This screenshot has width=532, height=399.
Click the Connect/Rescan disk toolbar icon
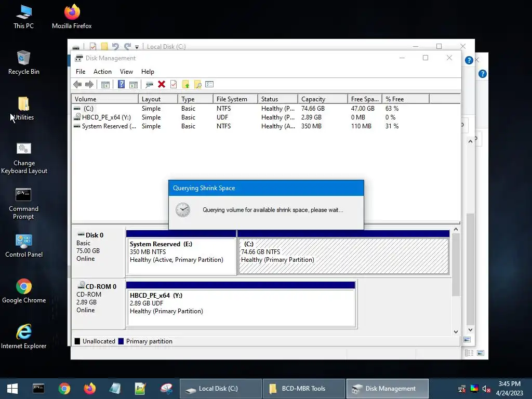149,85
